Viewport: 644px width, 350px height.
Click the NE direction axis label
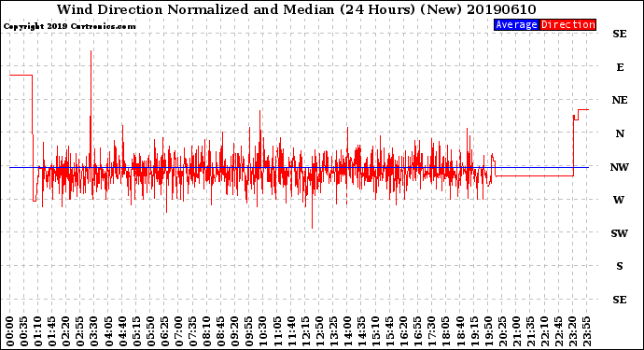620,100
